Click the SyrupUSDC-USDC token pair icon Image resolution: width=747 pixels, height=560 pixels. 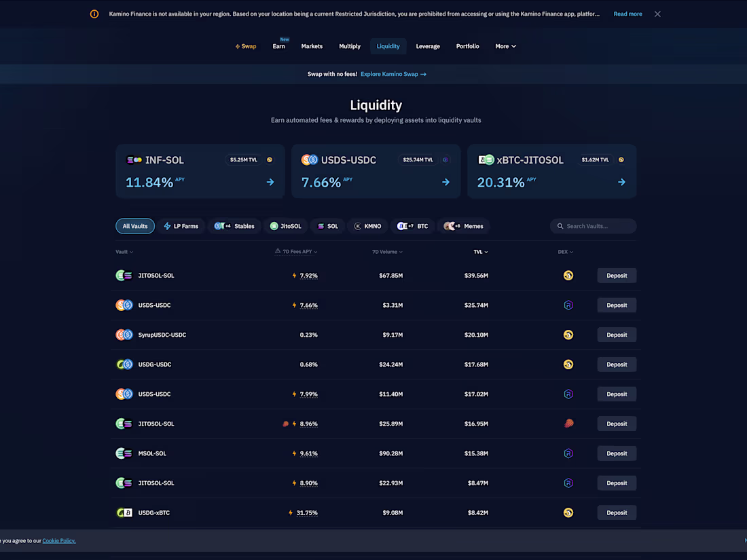[x=124, y=335]
